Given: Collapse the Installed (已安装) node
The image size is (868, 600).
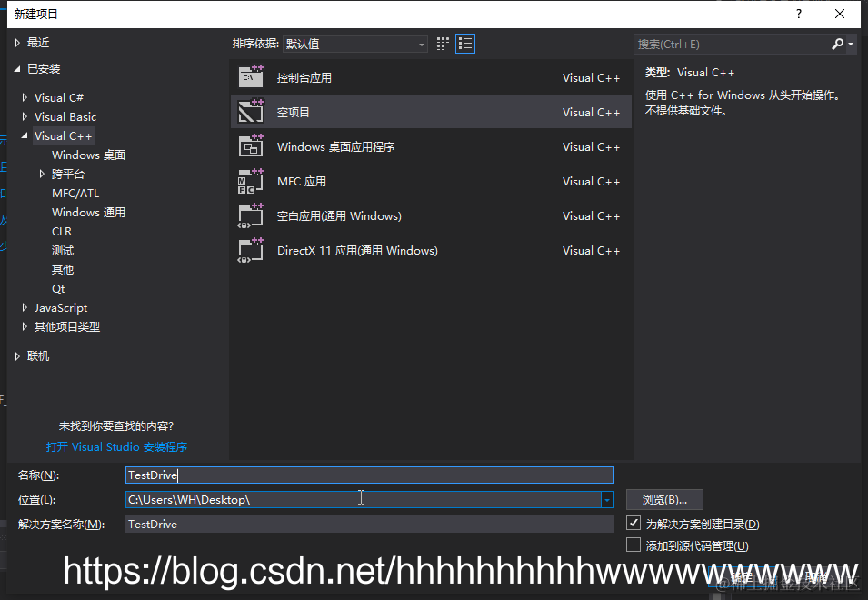Looking at the screenshot, I should coord(17,68).
